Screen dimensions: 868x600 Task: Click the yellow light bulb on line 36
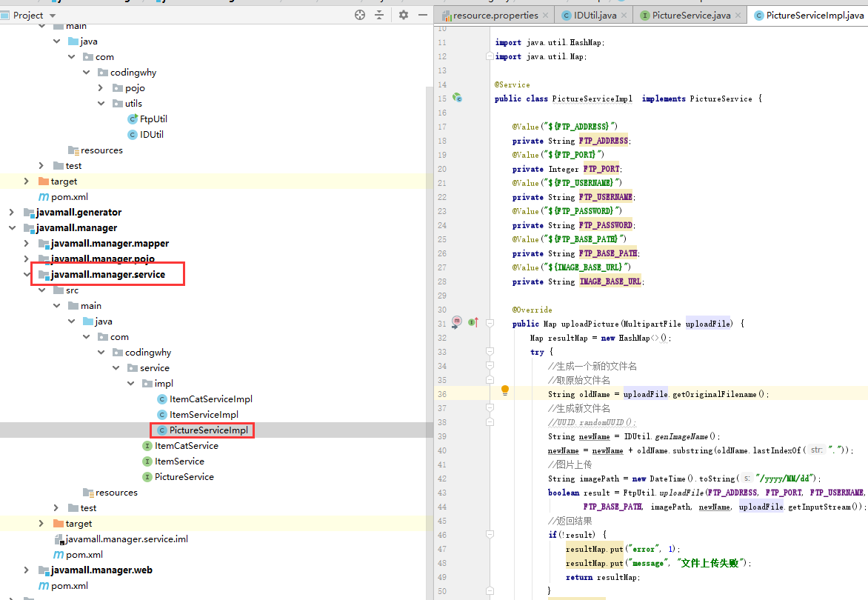(505, 390)
